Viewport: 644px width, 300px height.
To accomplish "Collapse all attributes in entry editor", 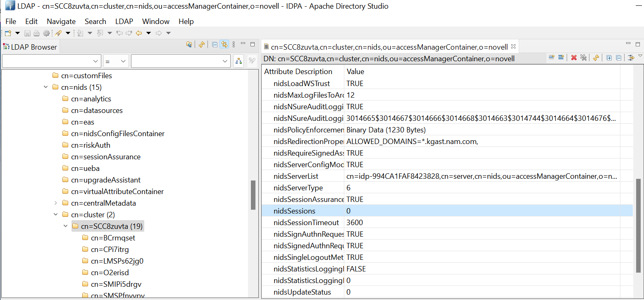I will pyautogui.click(x=618, y=58).
